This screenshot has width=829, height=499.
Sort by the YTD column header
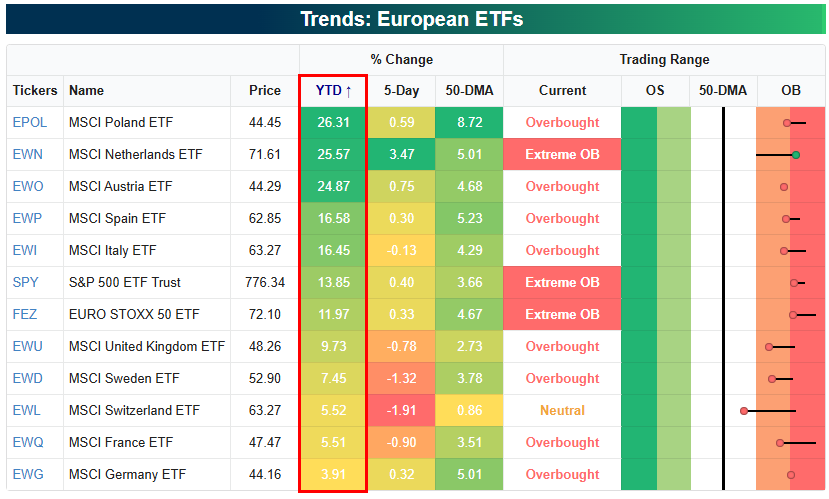(x=333, y=90)
